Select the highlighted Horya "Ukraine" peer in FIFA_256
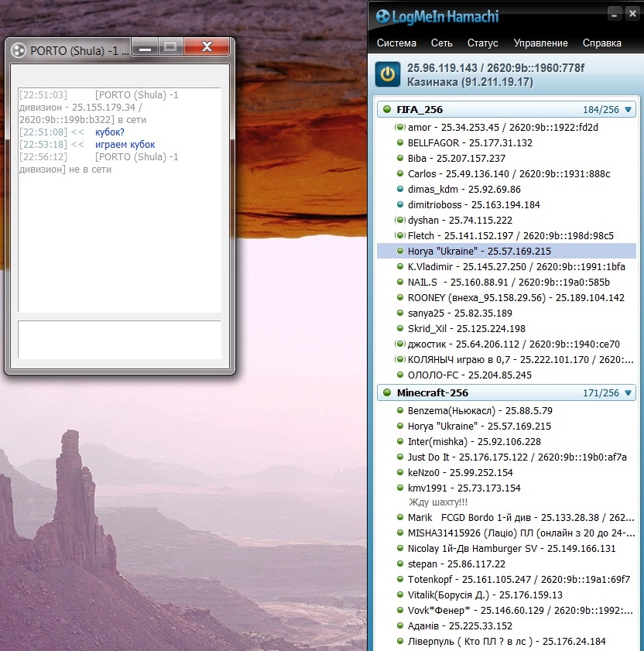The width and height of the screenshot is (644, 651). [x=506, y=251]
